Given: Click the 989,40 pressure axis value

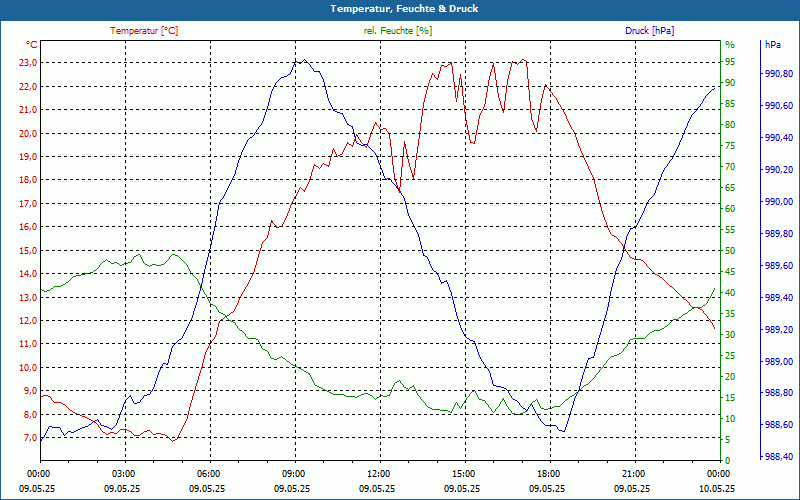Looking at the screenshot, I should coord(779,297).
